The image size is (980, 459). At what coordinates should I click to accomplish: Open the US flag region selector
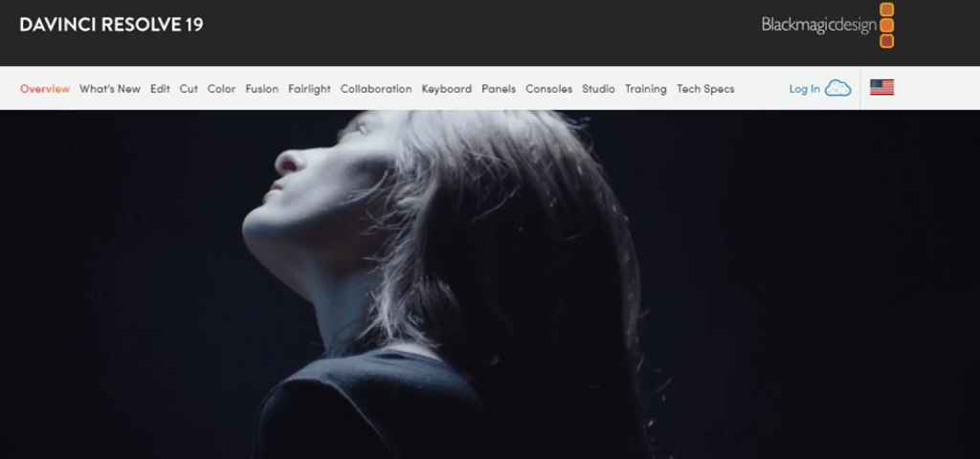[x=881, y=87]
